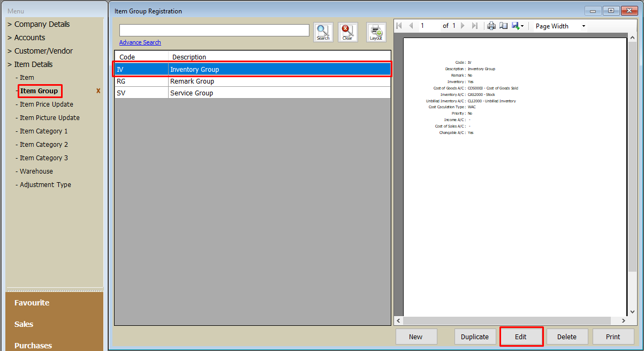This screenshot has width=644, height=351.
Task: Open the Advance Search link
Action: 140,42
